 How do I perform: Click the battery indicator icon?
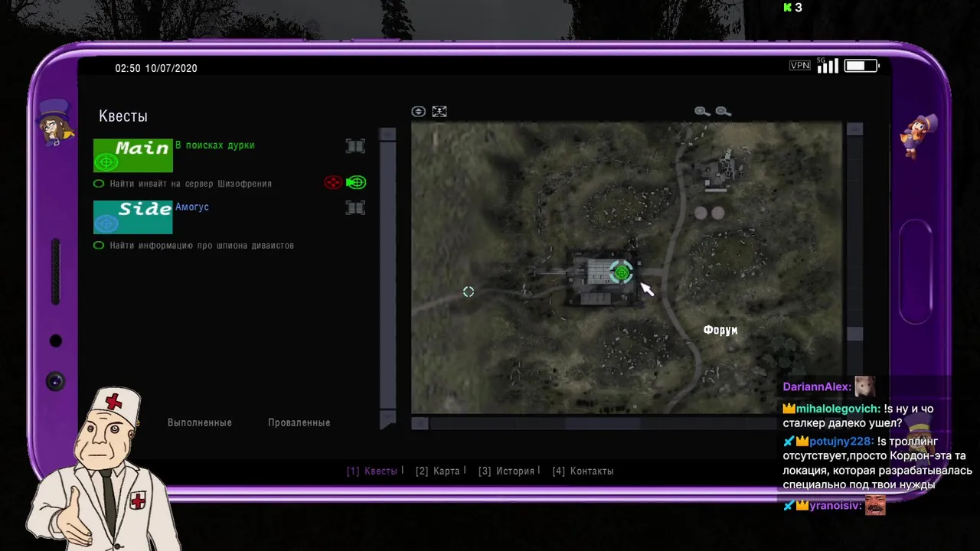point(862,66)
